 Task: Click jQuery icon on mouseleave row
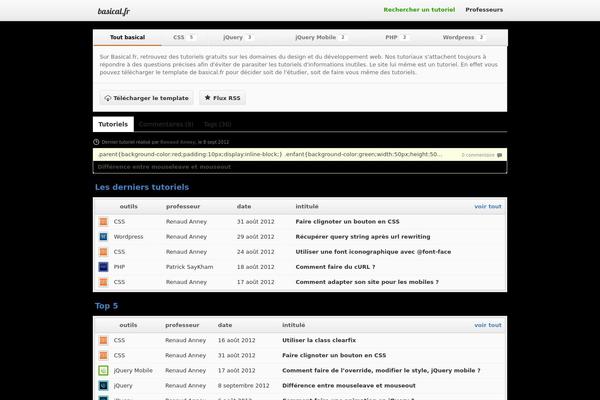click(x=103, y=385)
